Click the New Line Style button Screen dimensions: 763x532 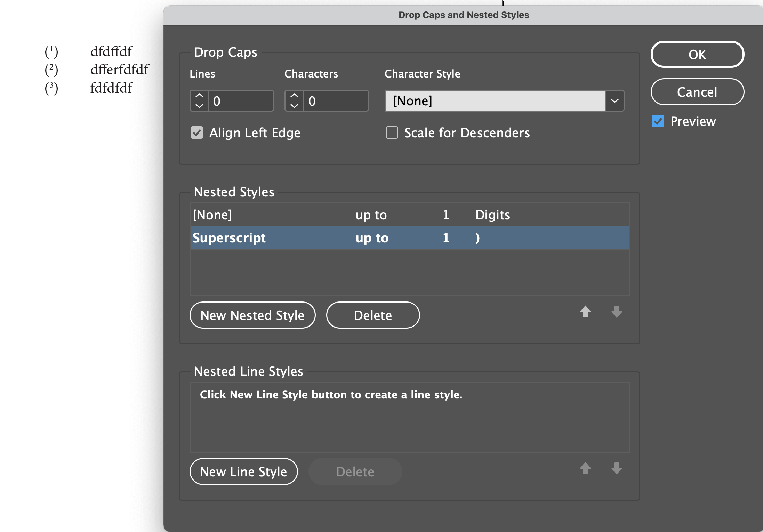tap(243, 471)
